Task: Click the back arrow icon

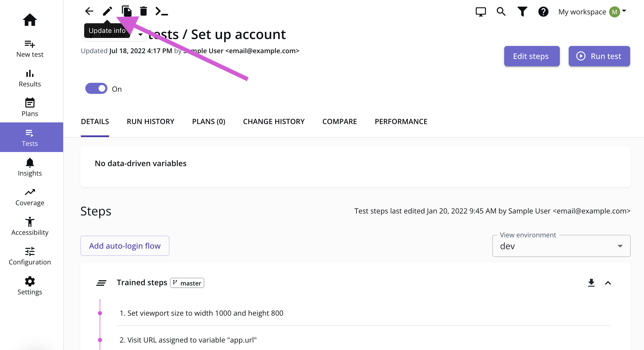Action: pos(89,11)
